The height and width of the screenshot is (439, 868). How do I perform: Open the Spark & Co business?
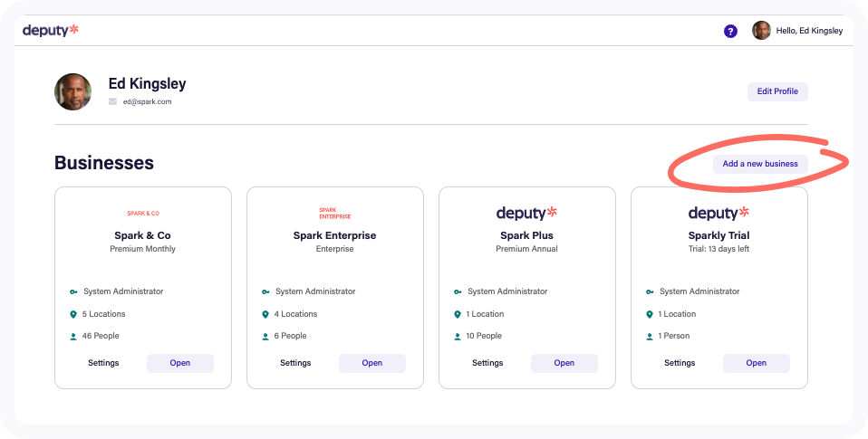click(180, 363)
